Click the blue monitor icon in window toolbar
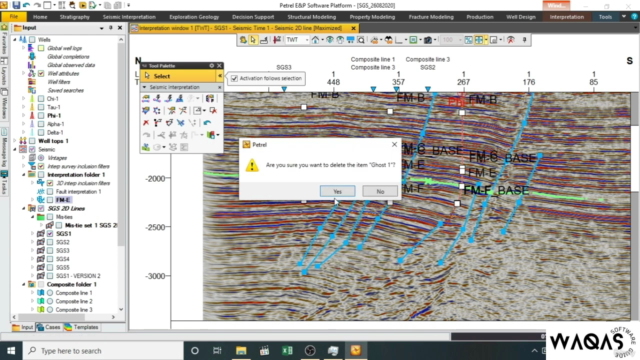 350,40
